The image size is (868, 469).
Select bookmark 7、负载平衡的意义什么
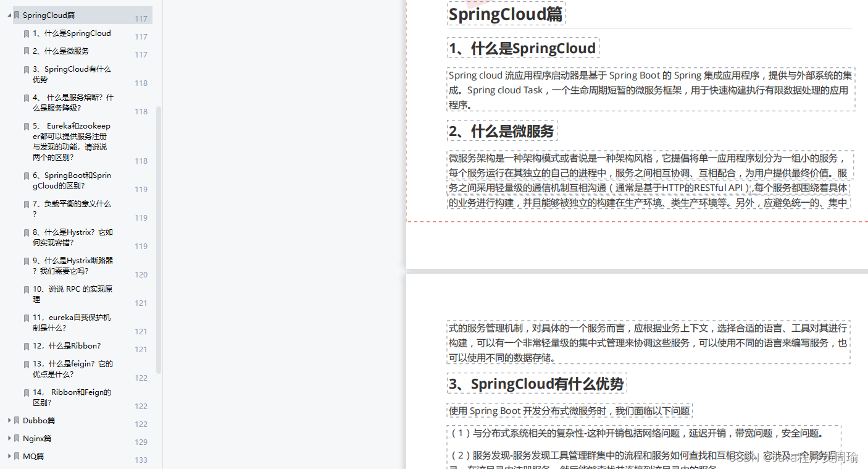(72, 209)
